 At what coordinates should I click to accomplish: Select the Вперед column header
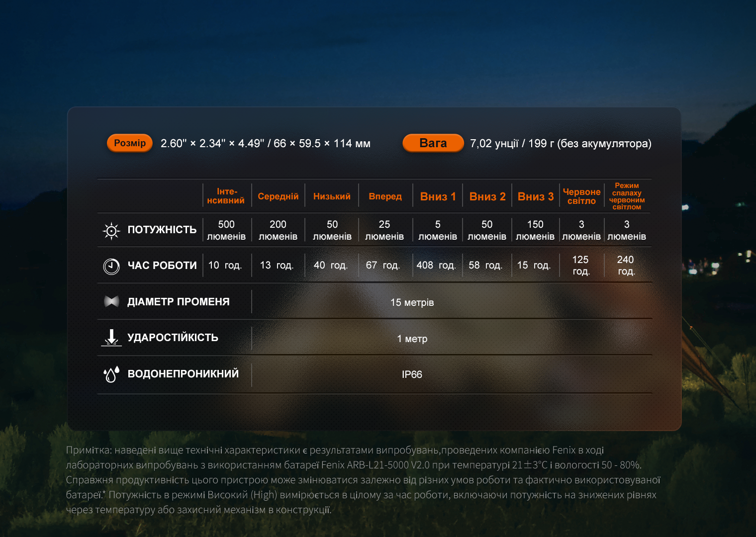(x=385, y=196)
